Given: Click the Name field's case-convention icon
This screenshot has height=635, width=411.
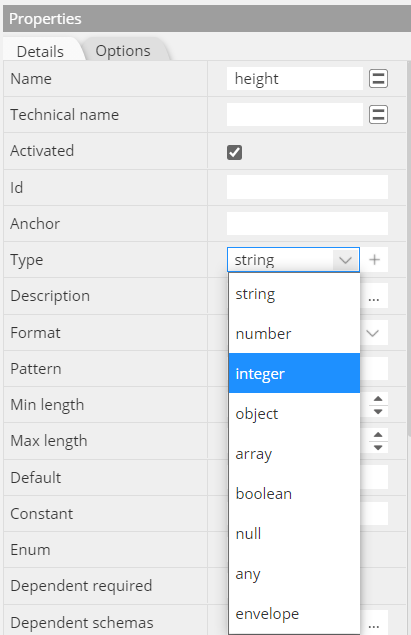Looking at the screenshot, I should [378, 79].
